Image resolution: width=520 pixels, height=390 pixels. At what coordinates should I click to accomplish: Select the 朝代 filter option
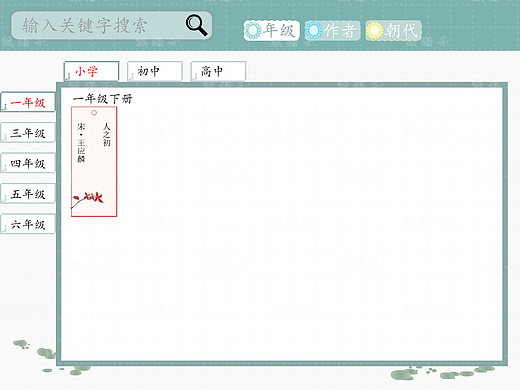tap(393, 31)
